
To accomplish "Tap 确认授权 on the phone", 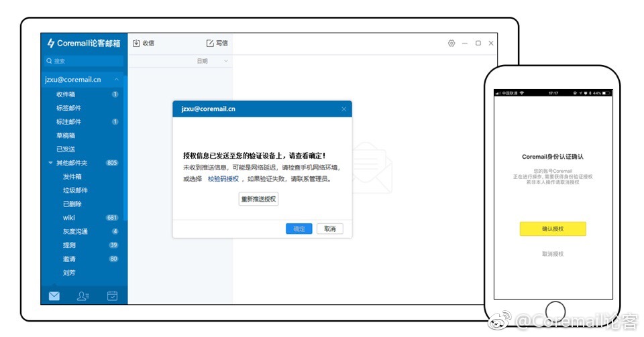I will [552, 228].
